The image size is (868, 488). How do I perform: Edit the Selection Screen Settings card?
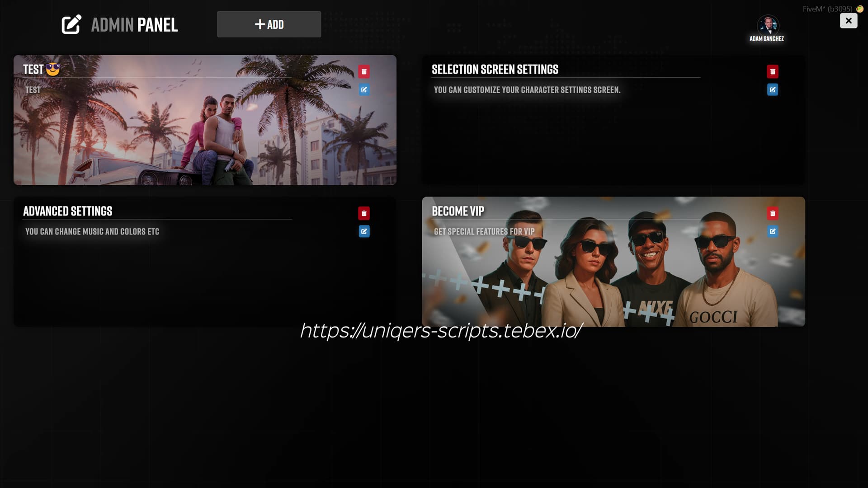click(772, 89)
